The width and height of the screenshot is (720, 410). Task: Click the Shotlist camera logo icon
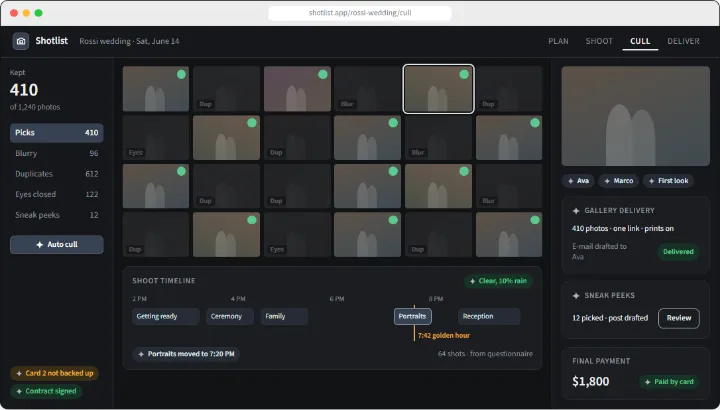(x=21, y=41)
